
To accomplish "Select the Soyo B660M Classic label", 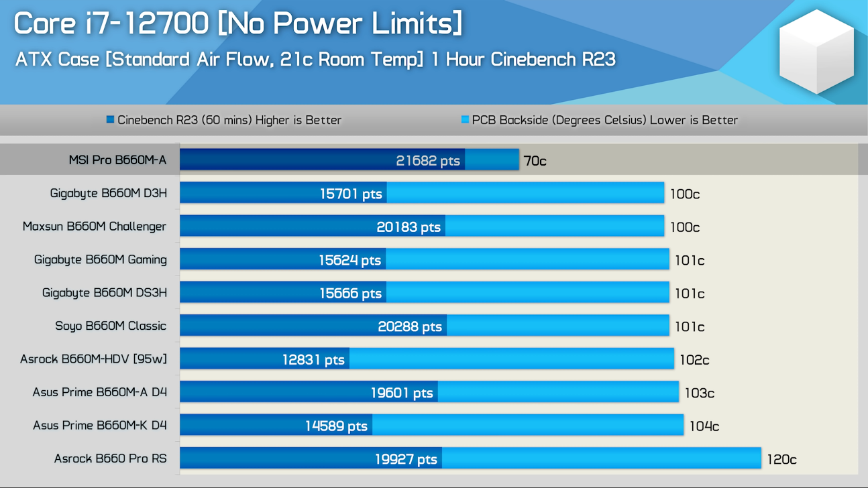I will (111, 326).
